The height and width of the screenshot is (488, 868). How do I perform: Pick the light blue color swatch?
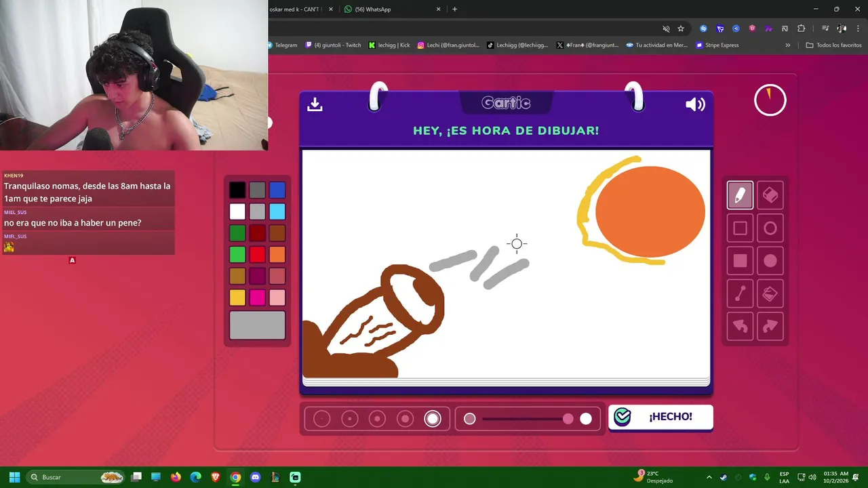pyautogui.click(x=277, y=211)
